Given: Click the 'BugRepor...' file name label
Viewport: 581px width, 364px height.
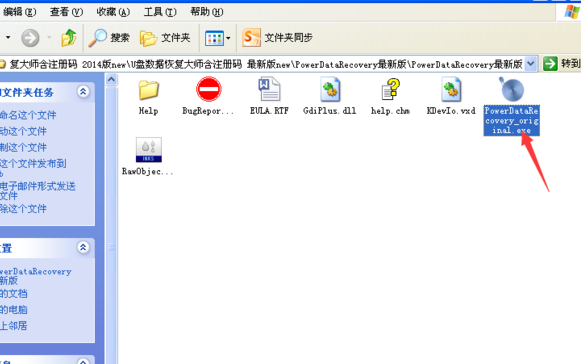Looking at the screenshot, I should coord(208,111).
